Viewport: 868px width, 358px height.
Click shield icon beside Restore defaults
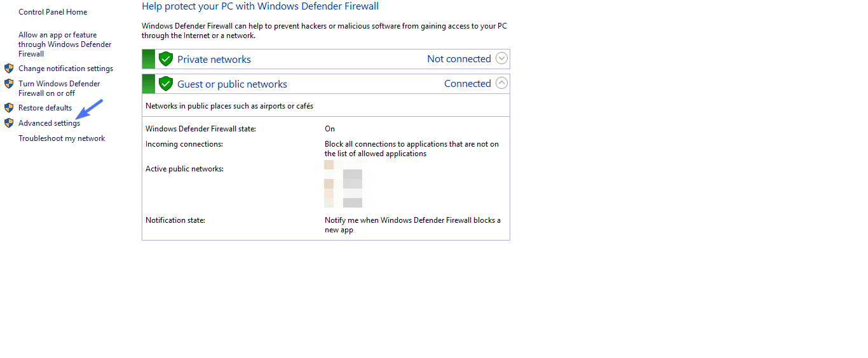tap(9, 108)
